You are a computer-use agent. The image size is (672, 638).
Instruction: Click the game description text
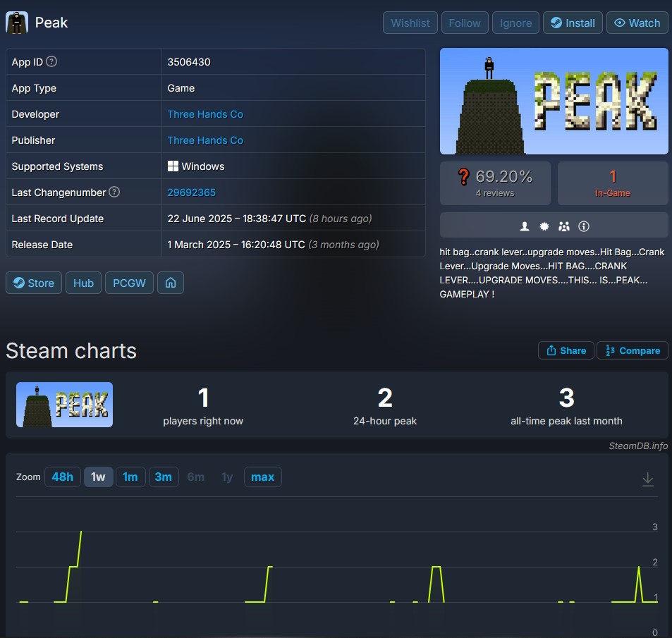(552, 273)
